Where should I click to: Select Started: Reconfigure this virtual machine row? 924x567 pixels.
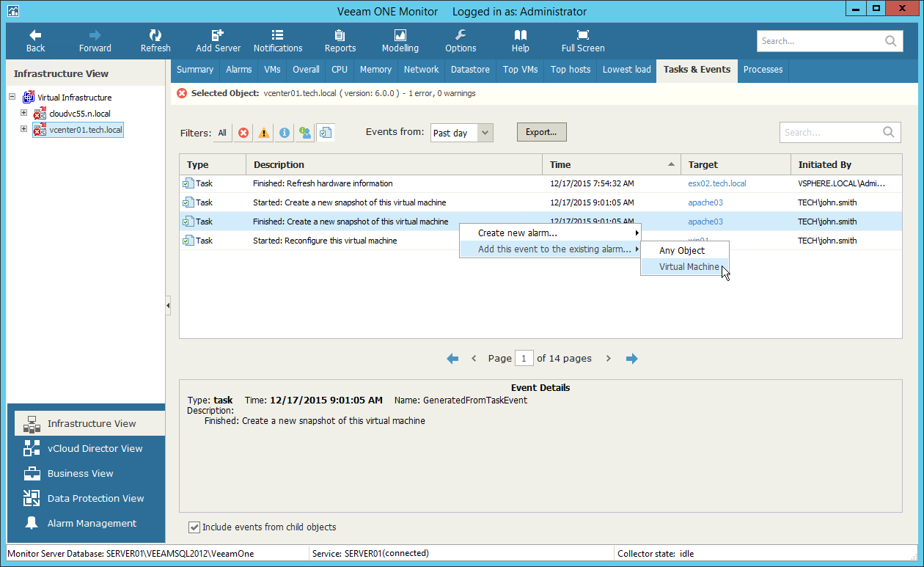(541, 241)
